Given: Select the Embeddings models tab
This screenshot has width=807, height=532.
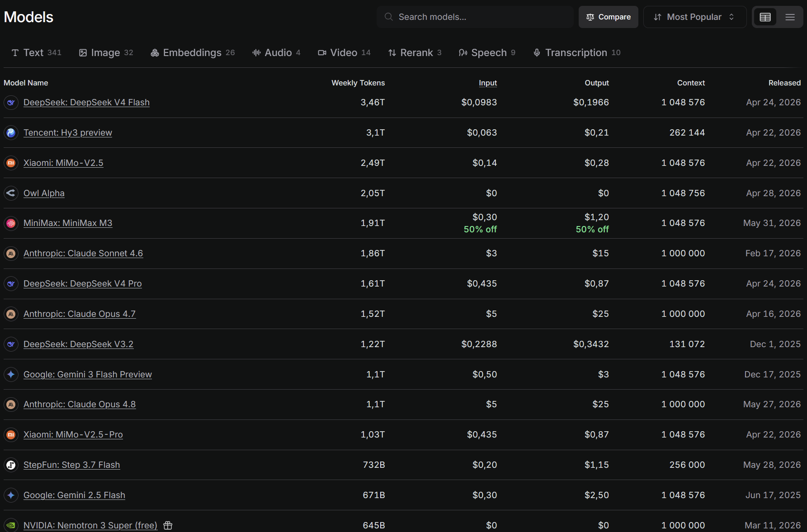Looking at the screenshot, I should (x=193, y=53).
